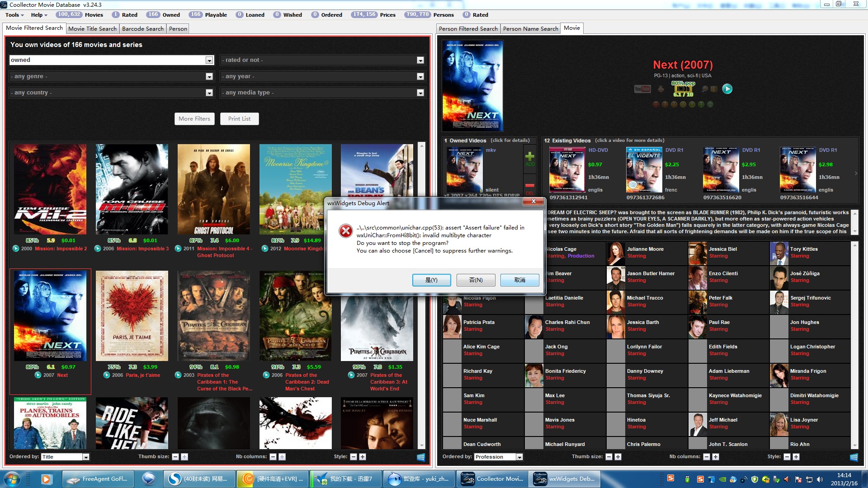The width and height of the screenshot is (868, 488).
Task: Click the speaker volume tray icon
Action: (820, 479)
